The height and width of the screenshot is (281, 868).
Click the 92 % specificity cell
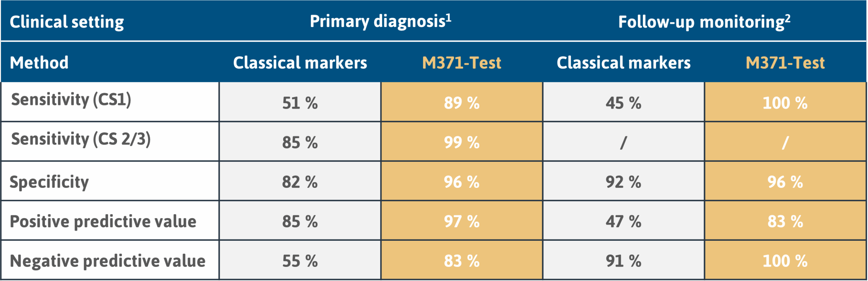click(x=624, y=182)
